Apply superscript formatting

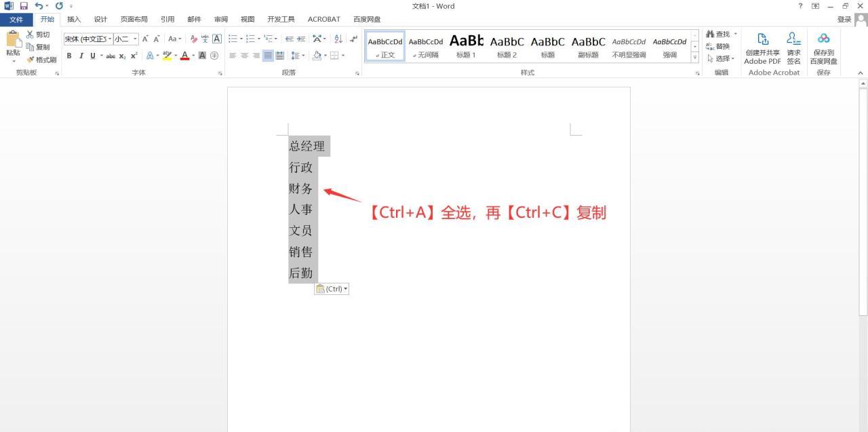click(134, 56)
